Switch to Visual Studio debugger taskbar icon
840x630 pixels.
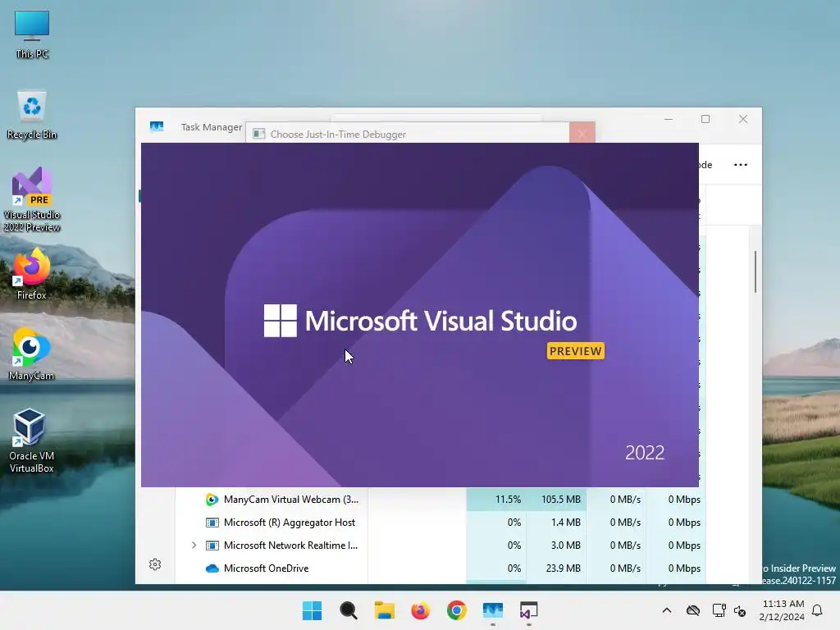tap(529, 610)
